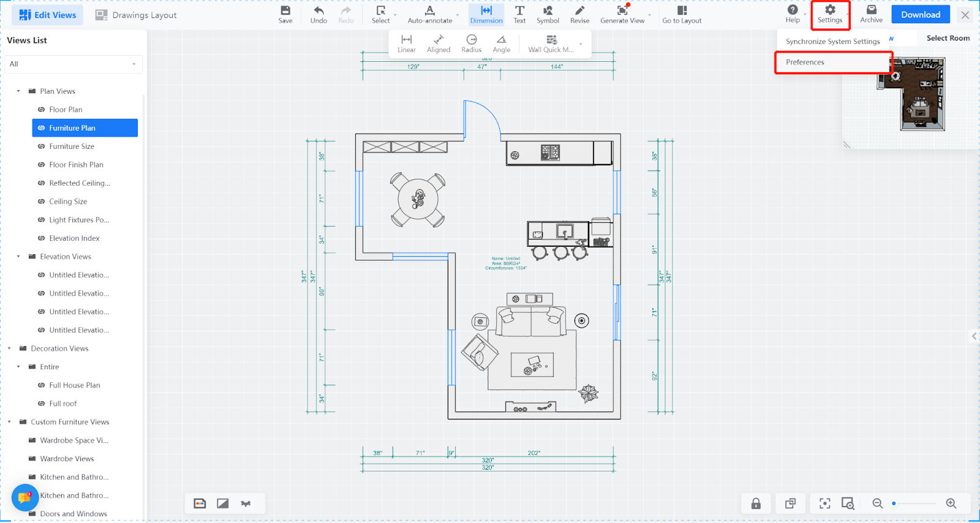
Task: Click the zoom in magnifier icon
Action: [x=951, y=503]
